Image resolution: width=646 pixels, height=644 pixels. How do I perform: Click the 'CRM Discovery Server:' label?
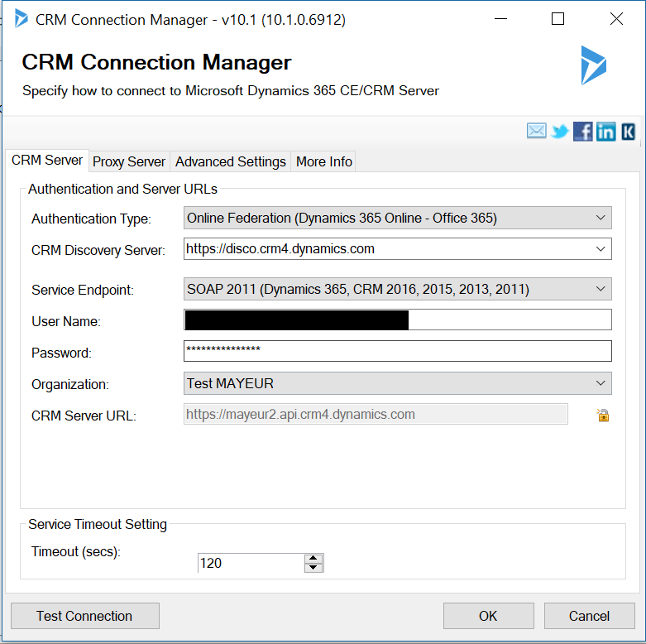point(98,250)
